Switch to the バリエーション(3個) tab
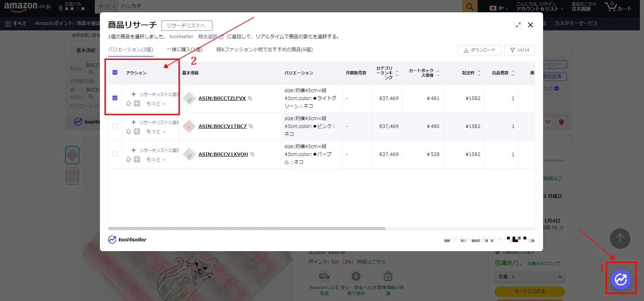 point(131,49)
